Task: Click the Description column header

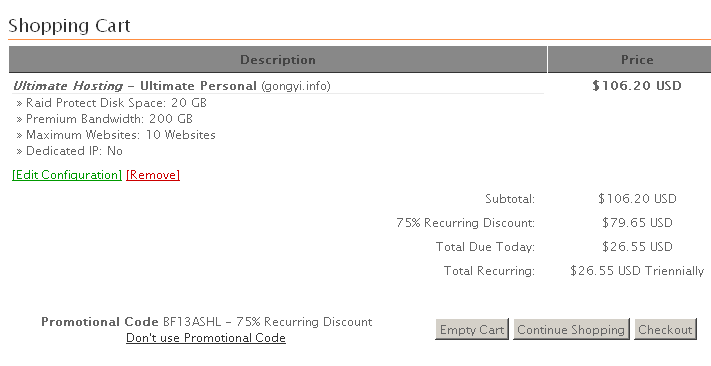Action: pos(278,59)
